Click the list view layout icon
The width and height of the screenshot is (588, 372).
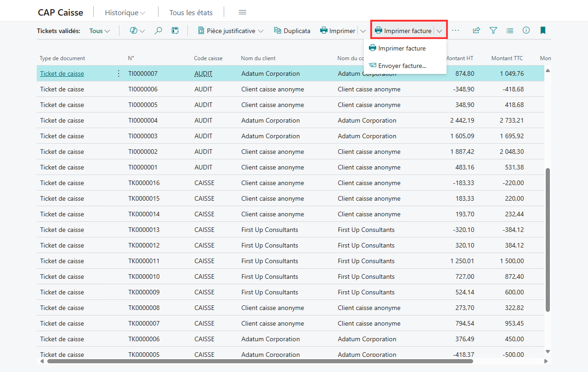tap(510, 31)
